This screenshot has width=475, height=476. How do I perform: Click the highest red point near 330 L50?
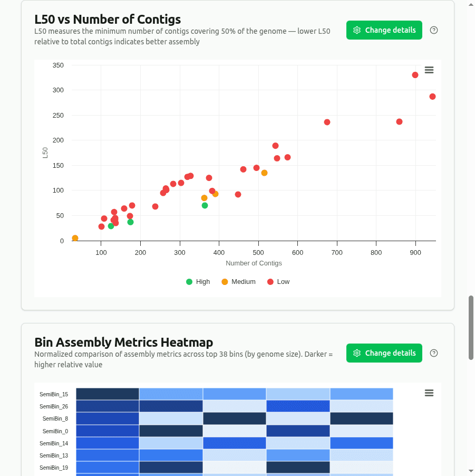tap(414, 75)
